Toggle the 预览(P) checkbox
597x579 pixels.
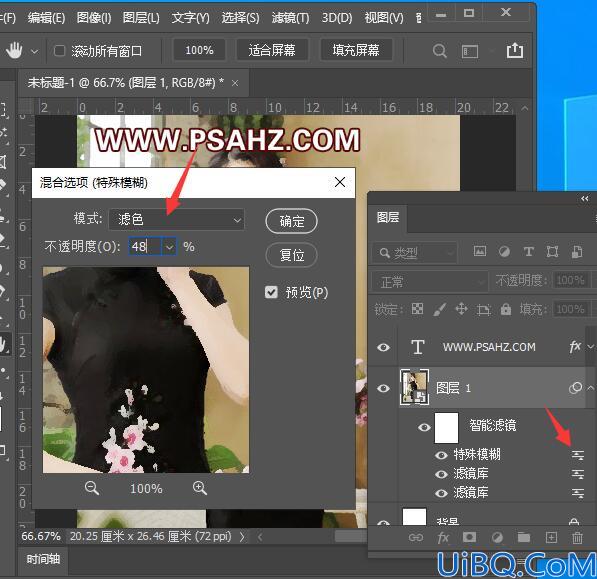271,292
